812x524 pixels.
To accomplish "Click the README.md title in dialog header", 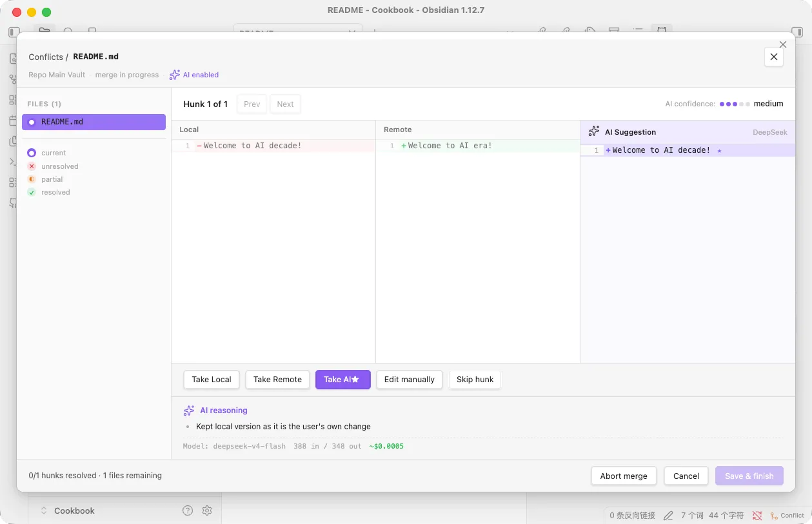I will pyautogui.click(x=95, y=57).
